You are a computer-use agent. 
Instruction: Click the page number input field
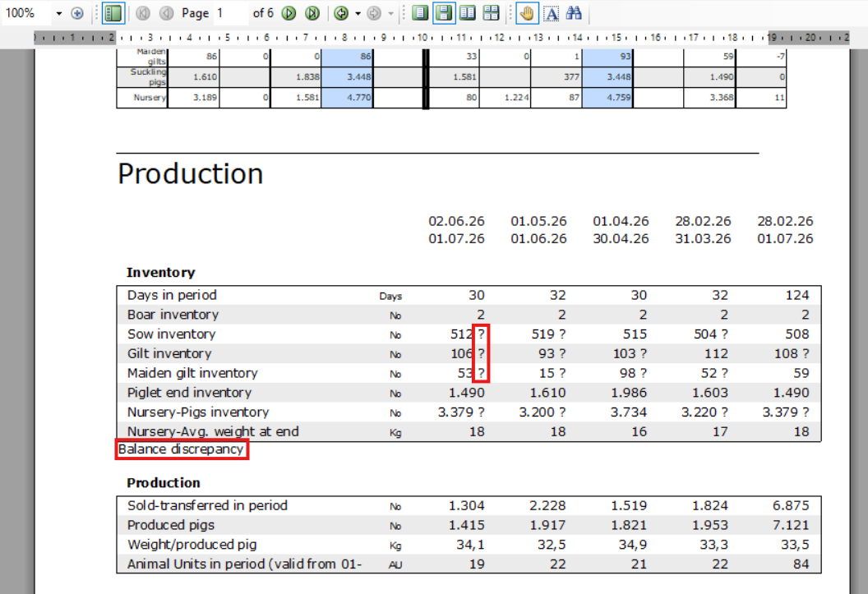pos(231,13)
